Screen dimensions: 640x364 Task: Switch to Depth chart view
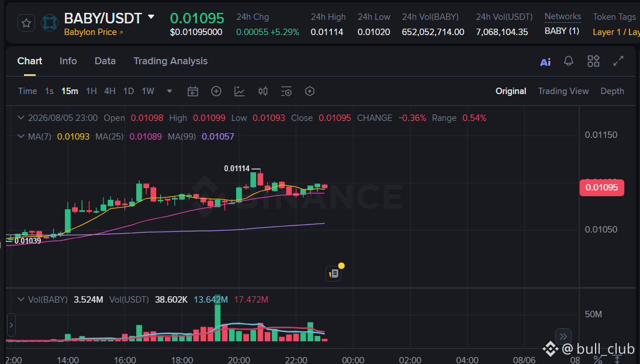pos(613,91)
